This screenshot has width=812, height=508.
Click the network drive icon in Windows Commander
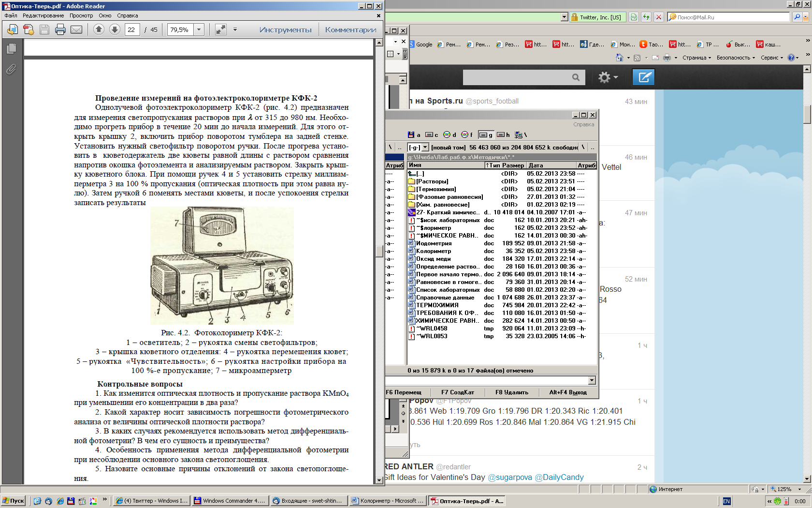pyautogui.click(x=521, y=134)
